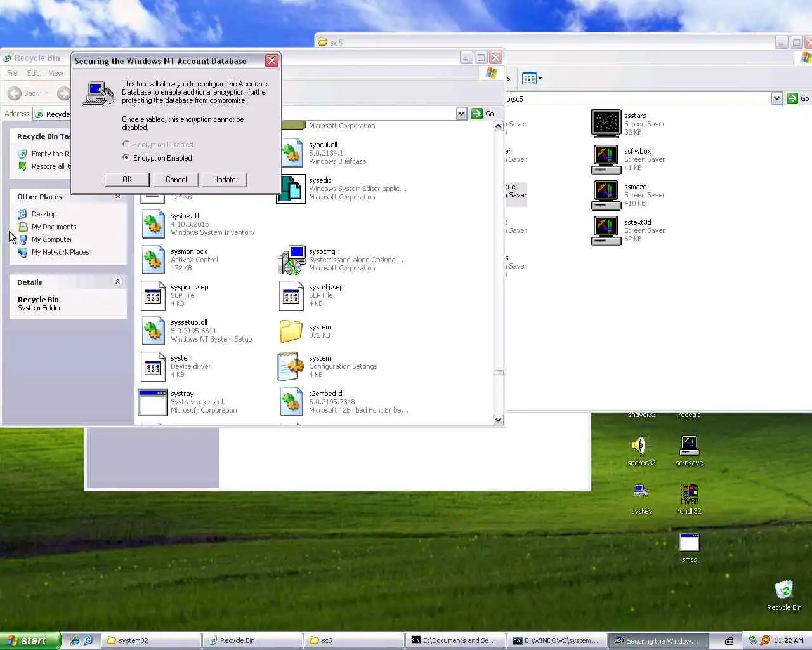
Task: Select the systray .exe stub icon
Action: tap(153, 402)
